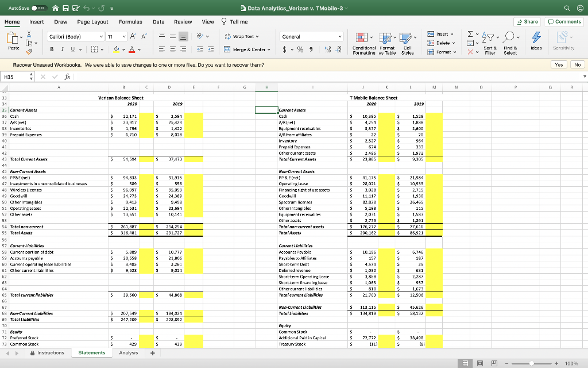This screenshot has height=368, width=588.
Task: Click the Save icon in title bar
Action: [65, 8]
